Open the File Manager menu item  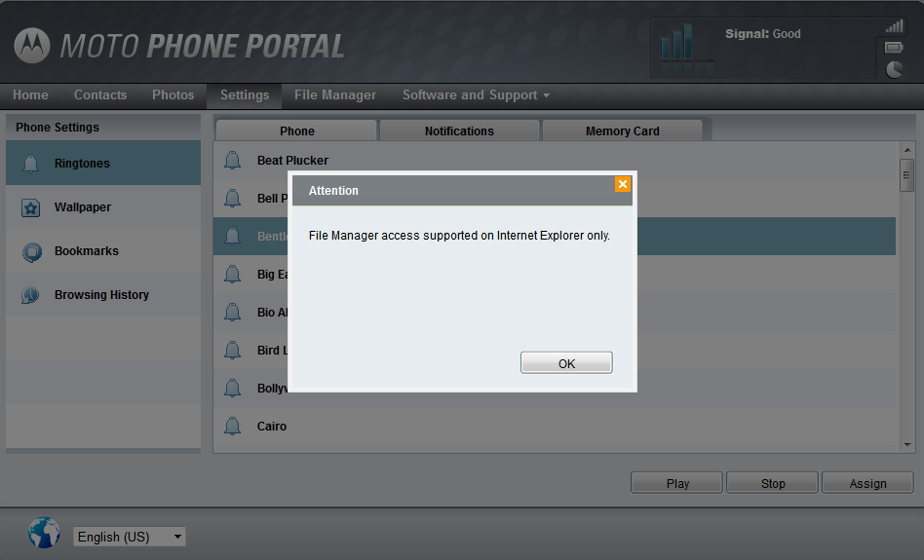point(334,94)
